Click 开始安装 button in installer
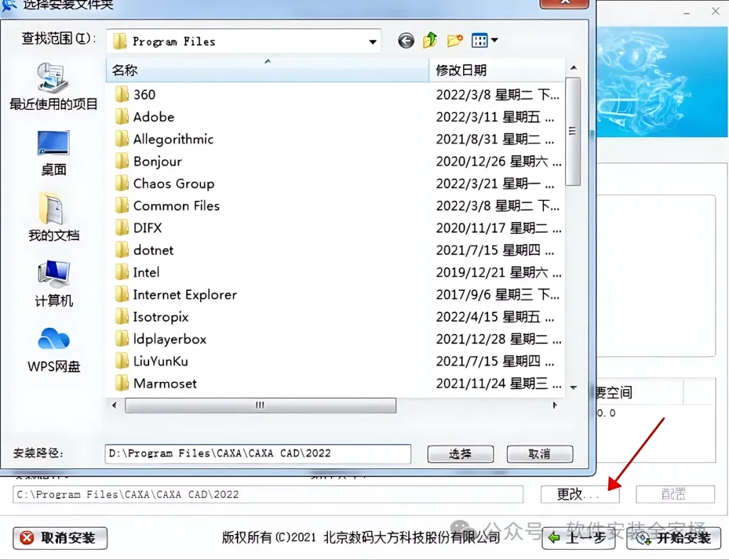This screenshot has height=560, width=729. click(x=674, y=538)
